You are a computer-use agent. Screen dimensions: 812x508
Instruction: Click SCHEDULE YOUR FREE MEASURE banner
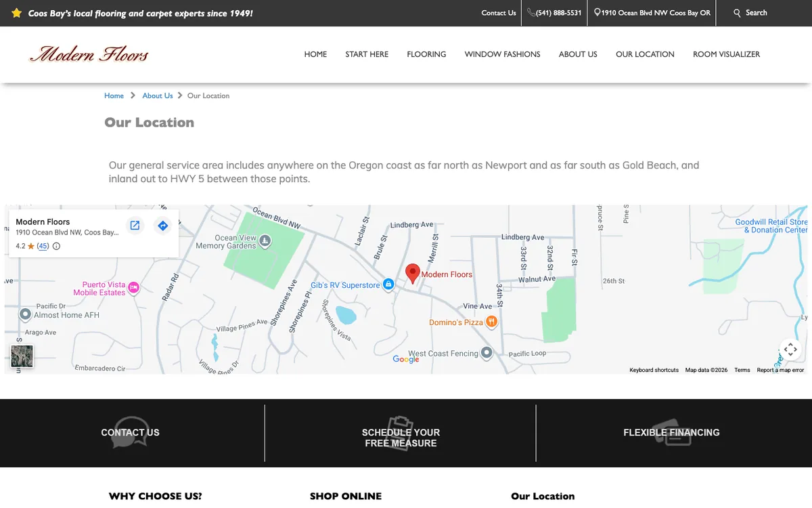tap(401, 438)
